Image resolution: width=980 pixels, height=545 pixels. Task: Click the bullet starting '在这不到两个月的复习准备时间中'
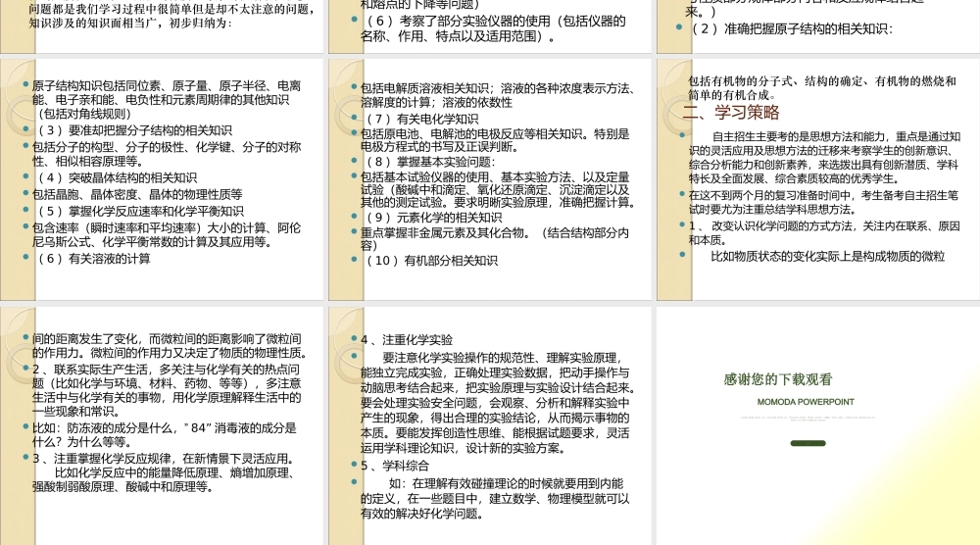point(823,202)
